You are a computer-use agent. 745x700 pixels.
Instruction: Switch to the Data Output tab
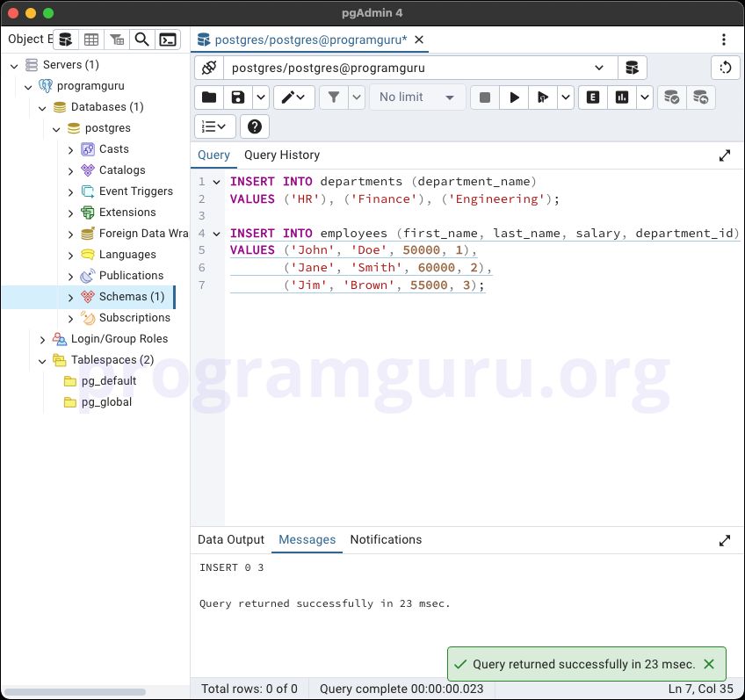coord(231,540)
